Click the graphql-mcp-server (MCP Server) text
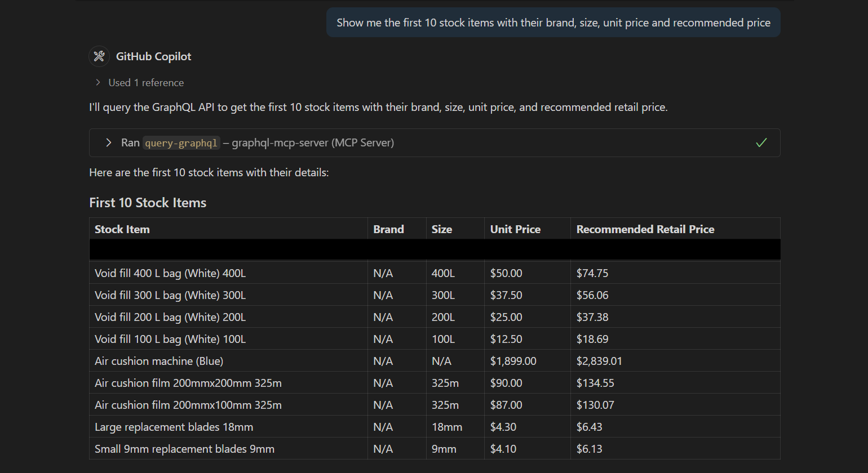 tap(313, 143)
